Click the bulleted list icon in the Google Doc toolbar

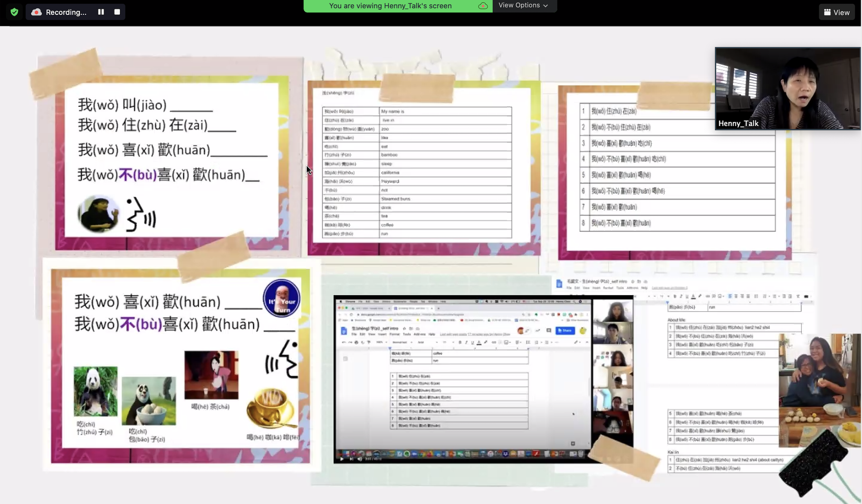tap(774, 296)
